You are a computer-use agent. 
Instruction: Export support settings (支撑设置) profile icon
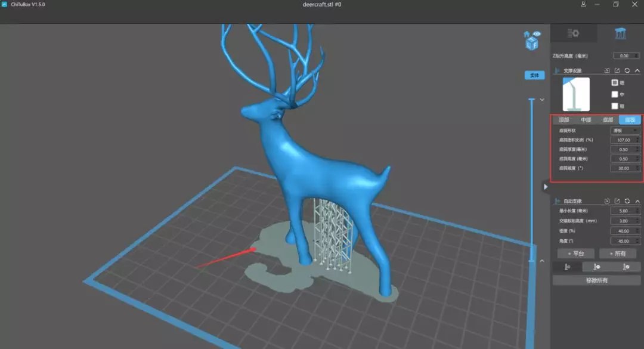pos(617,71)
